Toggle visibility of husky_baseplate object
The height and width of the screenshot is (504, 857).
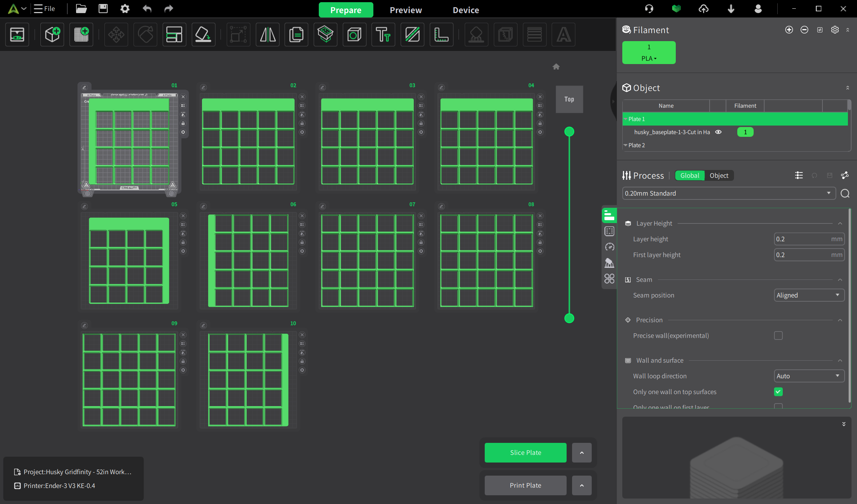[718, 132]
